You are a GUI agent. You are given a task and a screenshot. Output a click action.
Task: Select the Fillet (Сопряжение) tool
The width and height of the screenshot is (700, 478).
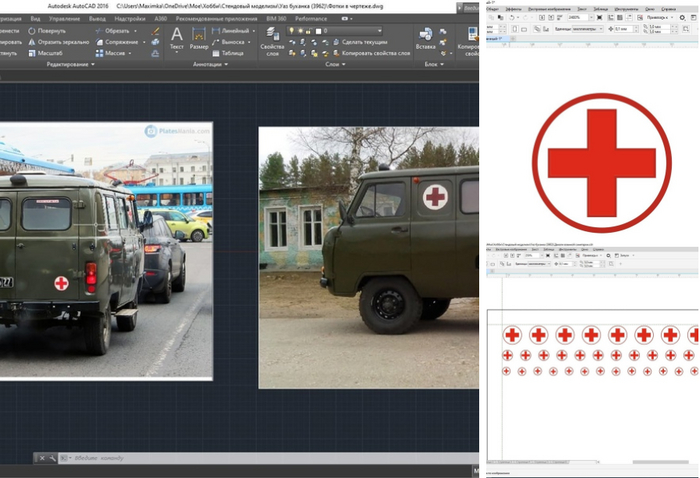tap(117, 42)
